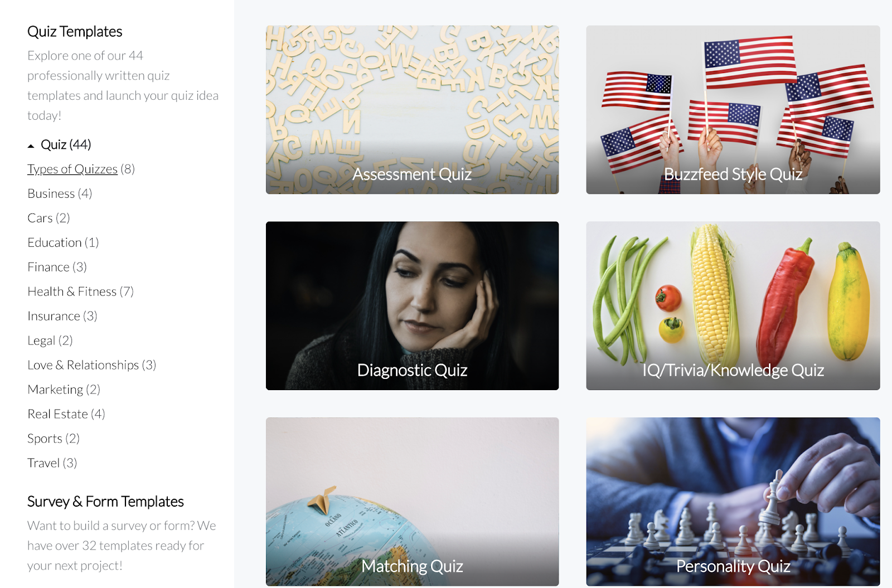Select the Travel category
This screenshot has width=892, height=588.
tap(43, 463)
